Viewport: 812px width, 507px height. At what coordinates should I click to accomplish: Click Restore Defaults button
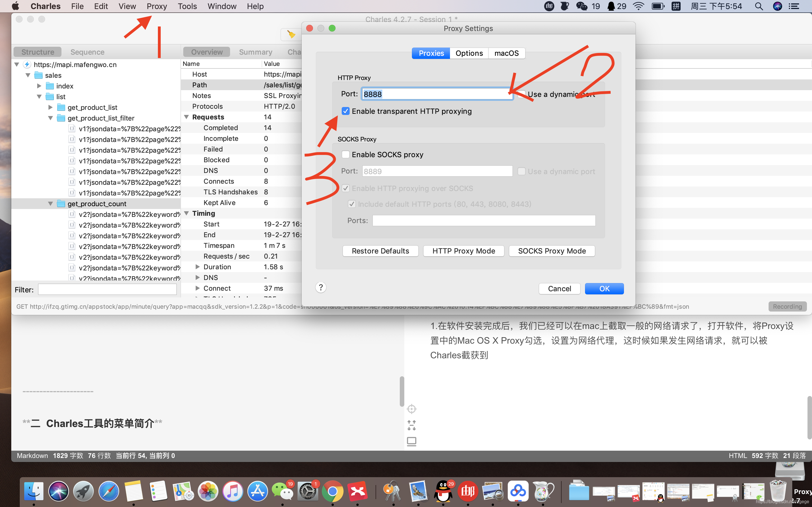(x=380, y=251)
